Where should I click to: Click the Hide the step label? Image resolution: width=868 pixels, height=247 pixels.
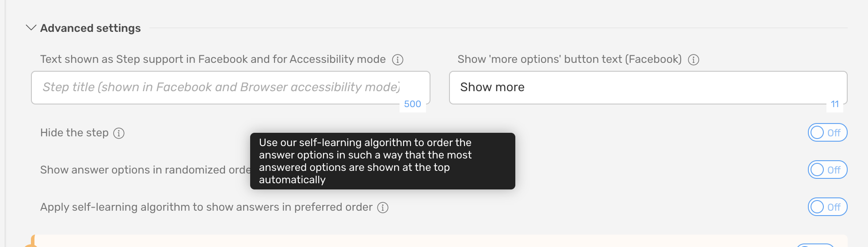pyautogui.click(x=74, y=133)
